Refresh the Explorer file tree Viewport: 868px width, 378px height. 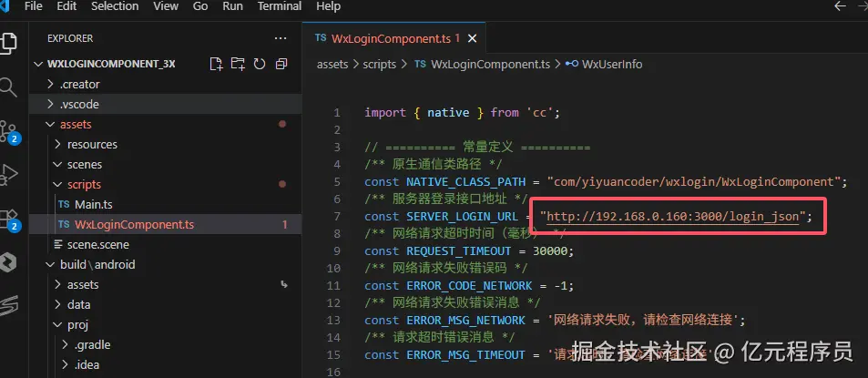click(260, 64)
